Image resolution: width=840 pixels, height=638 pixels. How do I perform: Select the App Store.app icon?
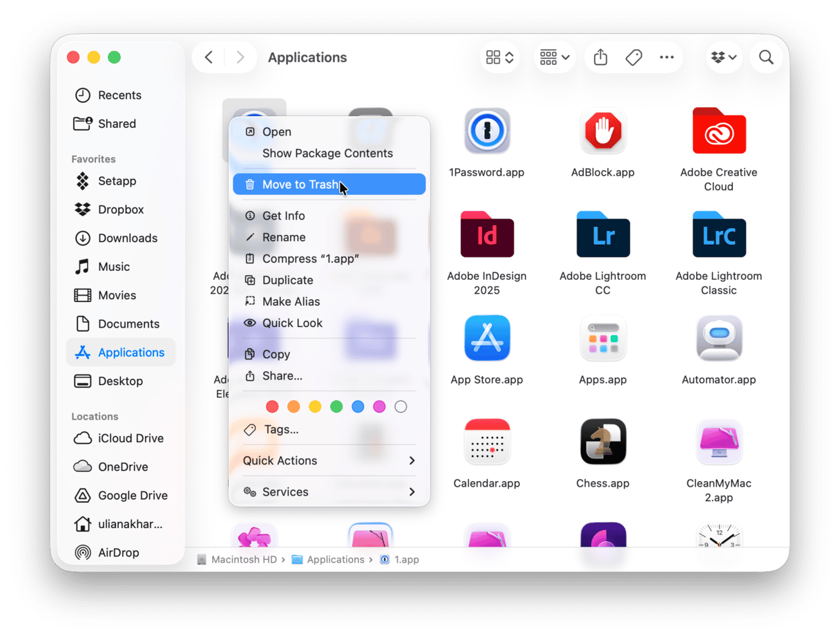[487, 338]
